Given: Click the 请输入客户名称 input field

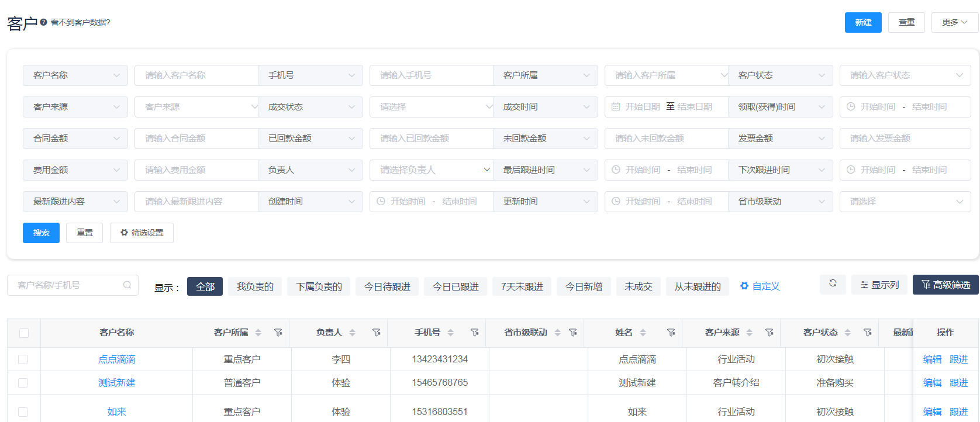Looking at the screenshot, I should pos(196,75).
